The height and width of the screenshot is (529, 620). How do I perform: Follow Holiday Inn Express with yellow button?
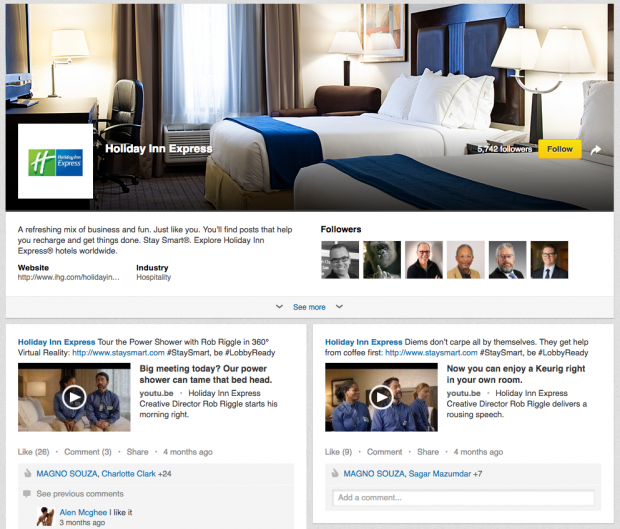[560, 149]
